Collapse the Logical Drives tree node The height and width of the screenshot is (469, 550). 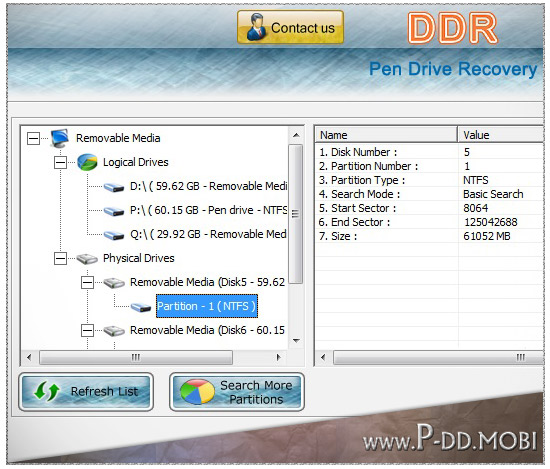pos(60,162)
